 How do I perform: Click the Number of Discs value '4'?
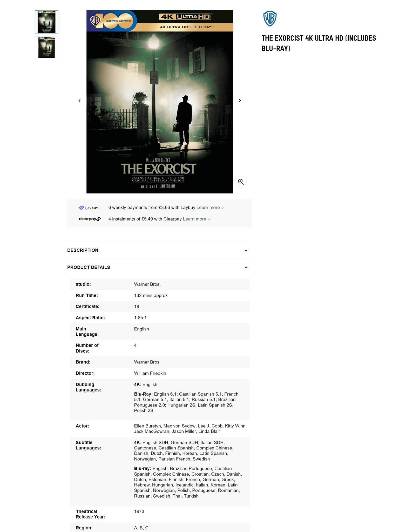coord(135,345)
